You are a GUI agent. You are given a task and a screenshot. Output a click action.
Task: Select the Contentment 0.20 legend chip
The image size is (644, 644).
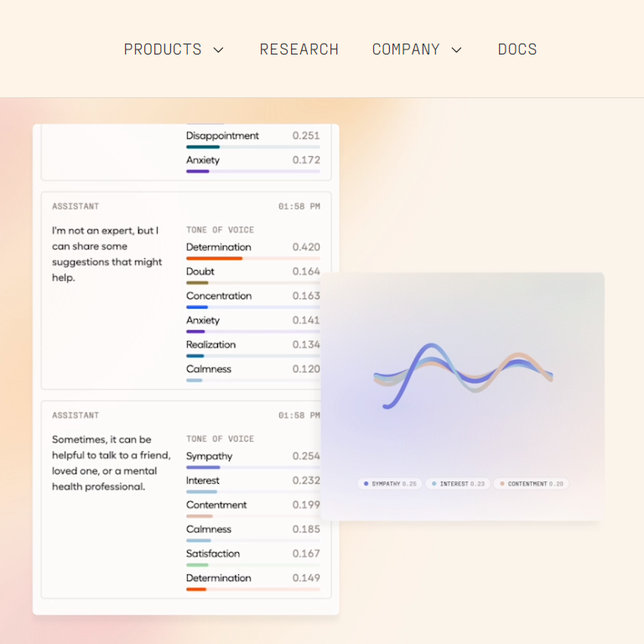click(532, 484)
